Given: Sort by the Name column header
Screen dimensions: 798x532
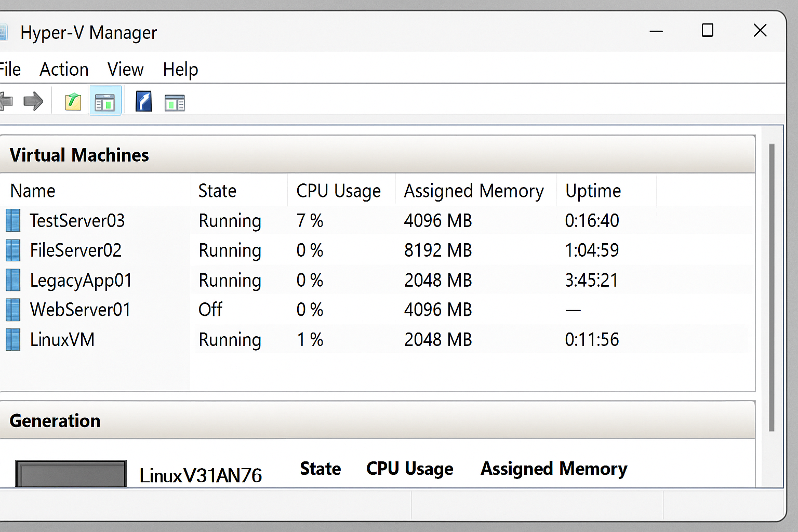Looking at the screenshot, I should [95, 191].
